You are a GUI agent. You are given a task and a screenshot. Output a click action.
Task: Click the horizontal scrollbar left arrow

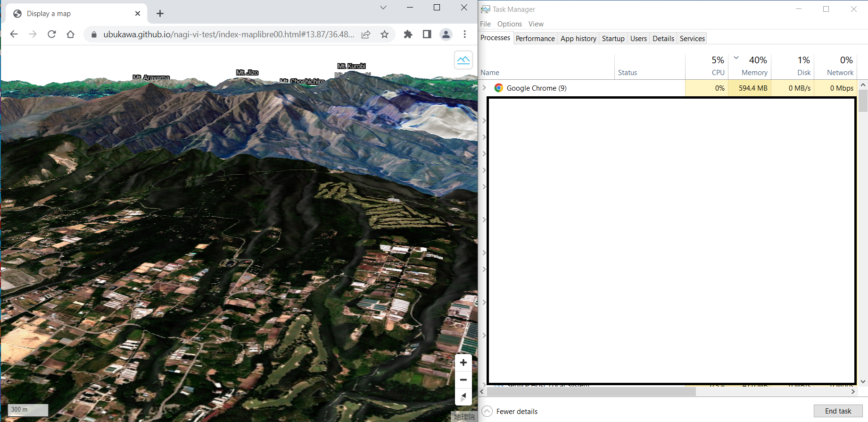(482, 391)
